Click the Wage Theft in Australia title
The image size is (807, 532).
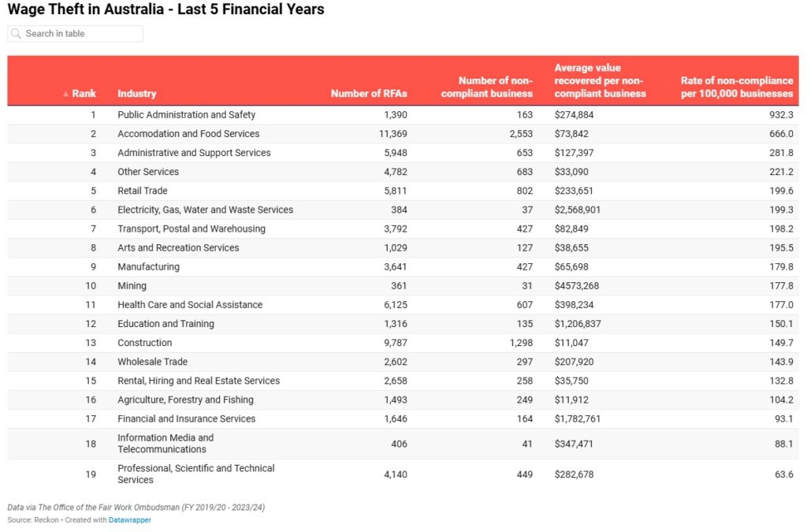pyautogui.click(x=165, y=10)
